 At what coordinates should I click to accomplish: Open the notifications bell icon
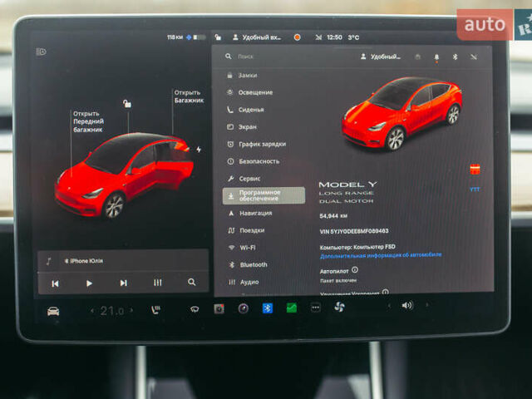point(436,57)
